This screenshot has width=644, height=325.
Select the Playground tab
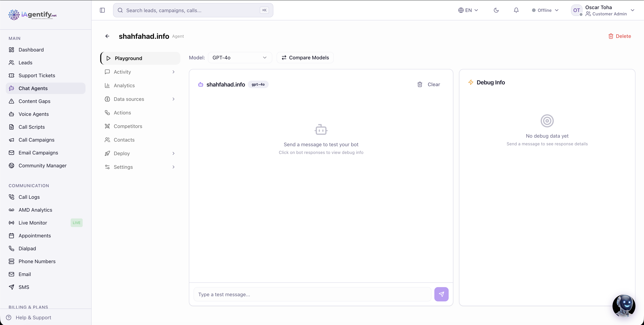tap(140, 58)
